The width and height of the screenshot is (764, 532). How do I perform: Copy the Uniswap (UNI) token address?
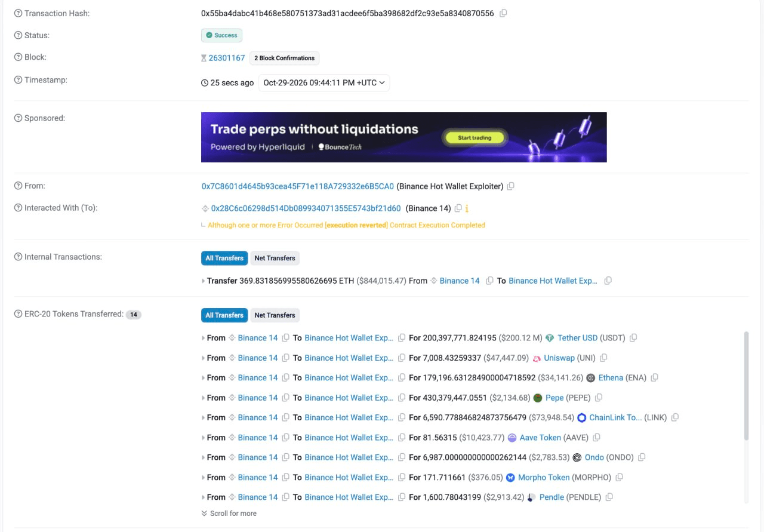click(603, 358)
